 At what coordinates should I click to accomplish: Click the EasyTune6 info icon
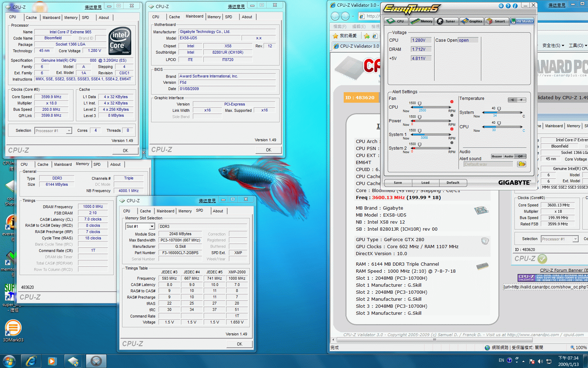pos(515,6)
